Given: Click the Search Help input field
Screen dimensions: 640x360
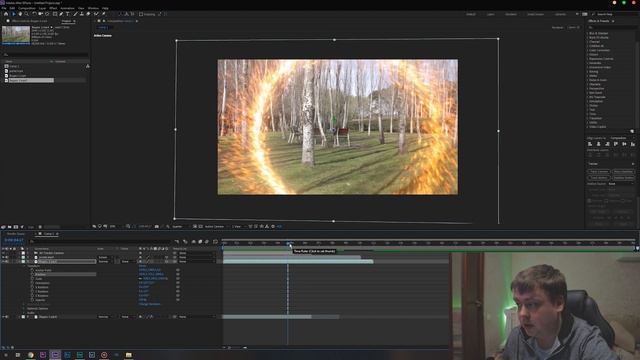Looking at the screenshot, I should pos(616,14).
